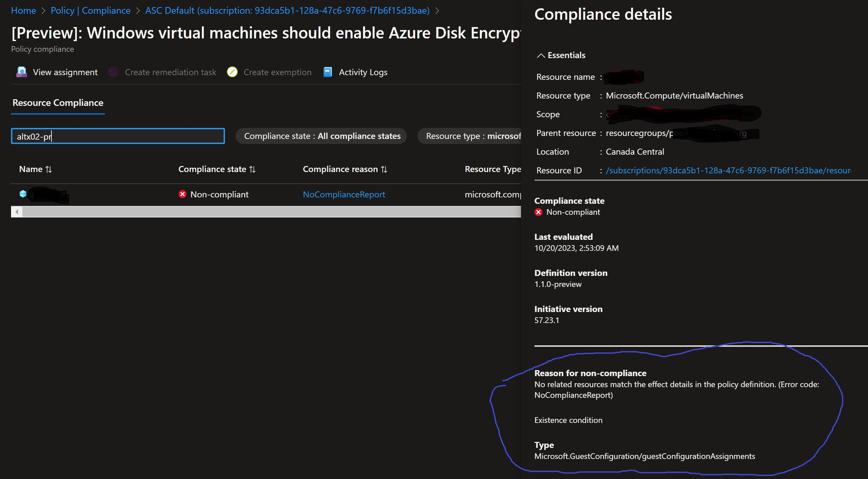Click the resource cube icon beside the VM name

pos(23,194)
